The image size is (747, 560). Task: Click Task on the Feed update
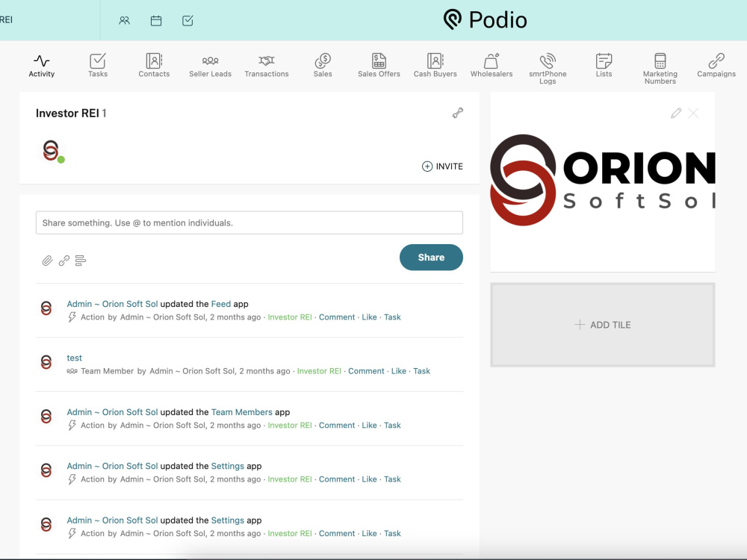(393, 317)
